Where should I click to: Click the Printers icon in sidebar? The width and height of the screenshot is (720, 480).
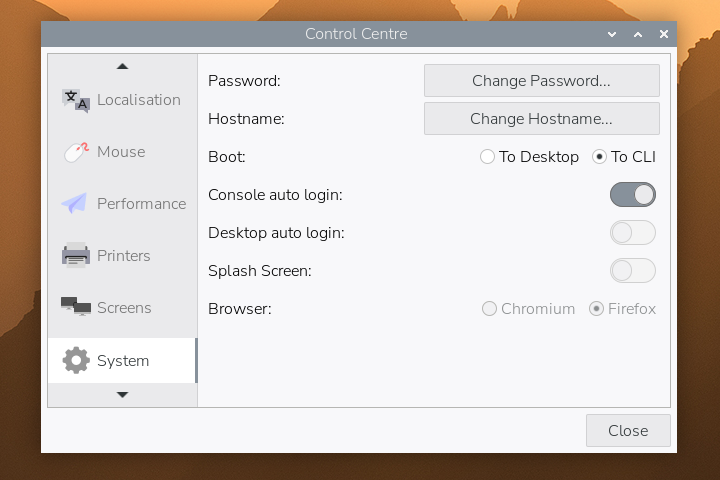tap(76, 255)
